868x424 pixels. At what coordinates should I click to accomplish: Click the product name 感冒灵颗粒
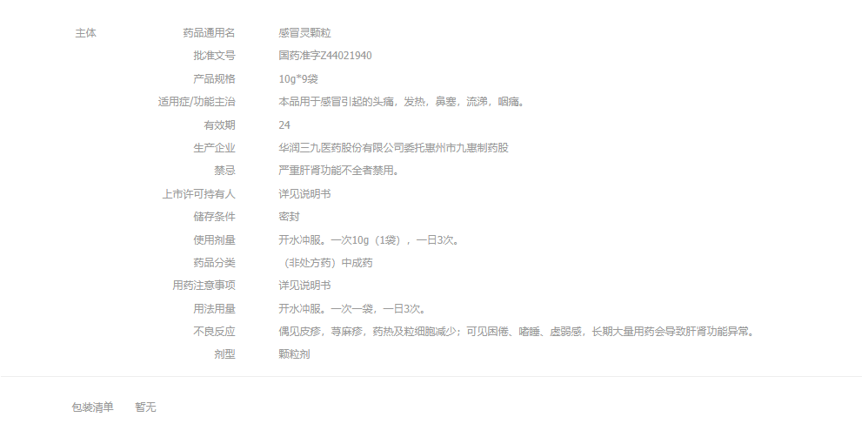pyautogui.click(x=304, y=33)
